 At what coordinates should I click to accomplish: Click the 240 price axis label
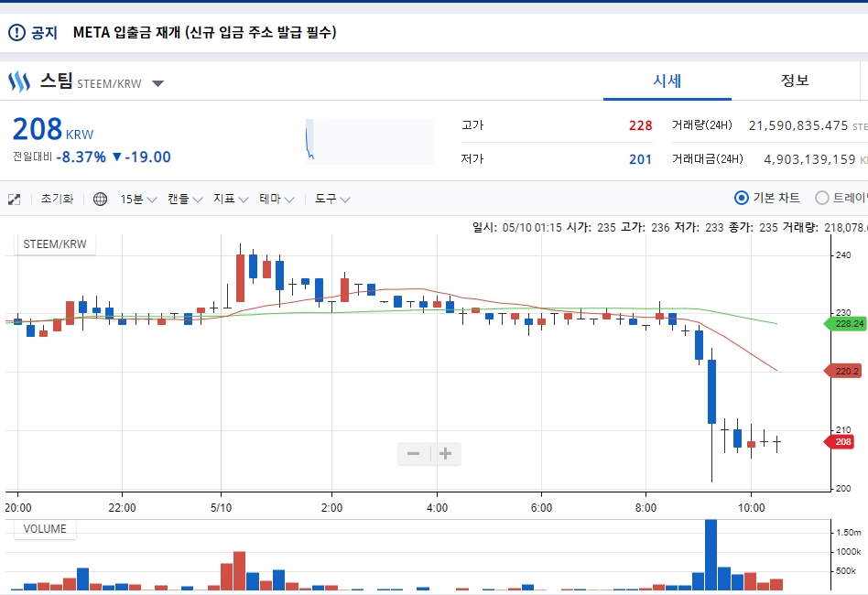pos(843,255)
